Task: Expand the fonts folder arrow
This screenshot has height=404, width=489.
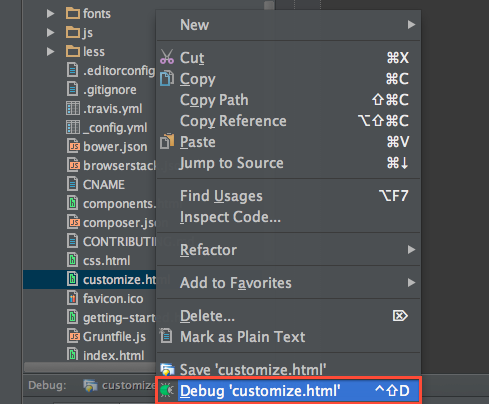Action: [x=50, y=14]
